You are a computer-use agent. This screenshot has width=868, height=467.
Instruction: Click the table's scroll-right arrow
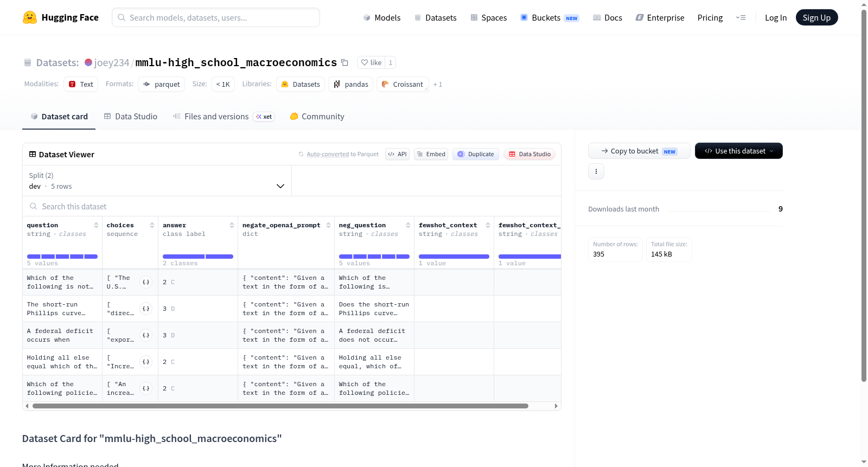tap(556, 406)
